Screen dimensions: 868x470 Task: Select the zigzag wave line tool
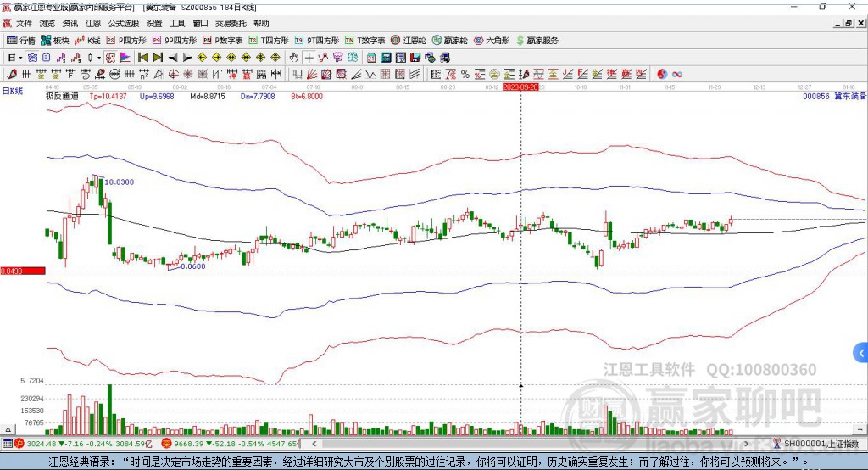371,74
